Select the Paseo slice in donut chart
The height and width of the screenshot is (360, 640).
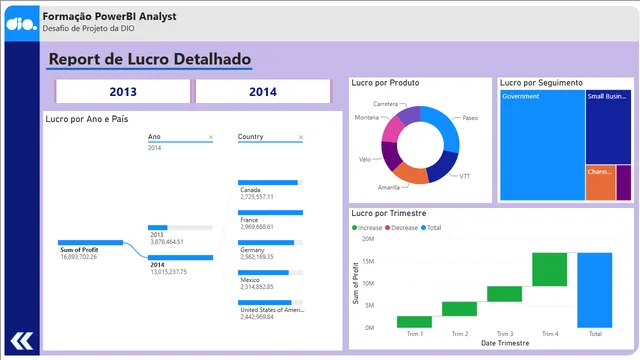point(446,127)
